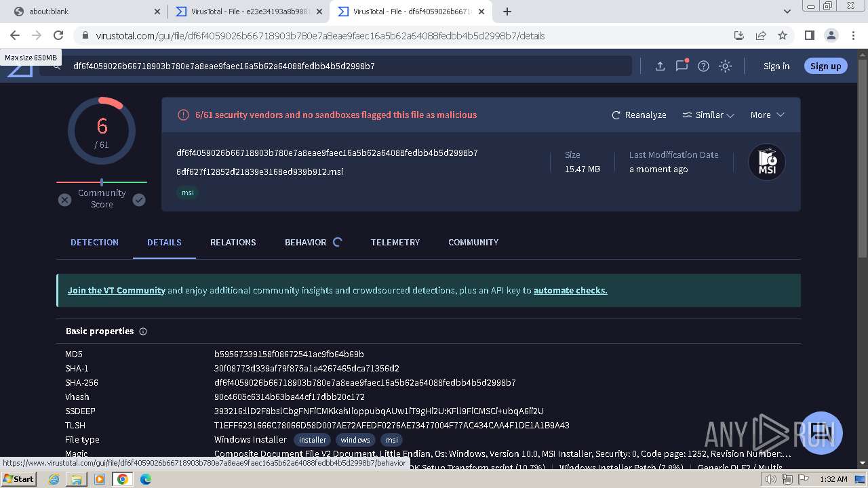Click the Sign up button
Screen dimensions: 868x488
(x=825, y=66)
